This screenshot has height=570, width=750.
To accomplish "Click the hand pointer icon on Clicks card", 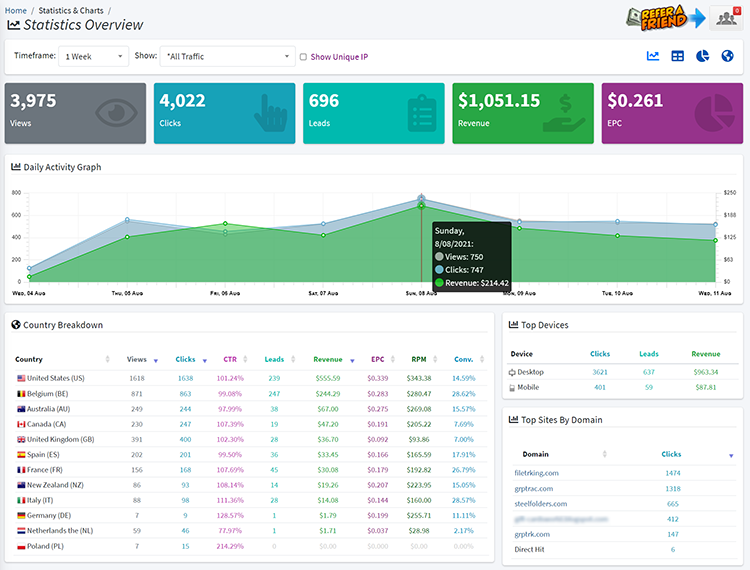I will tap(269, 112).
